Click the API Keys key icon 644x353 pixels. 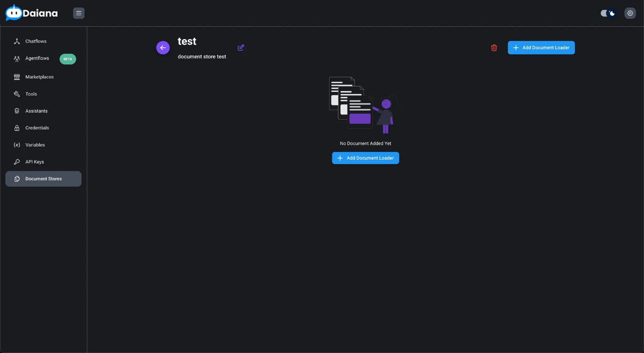(x=17, y=162)
